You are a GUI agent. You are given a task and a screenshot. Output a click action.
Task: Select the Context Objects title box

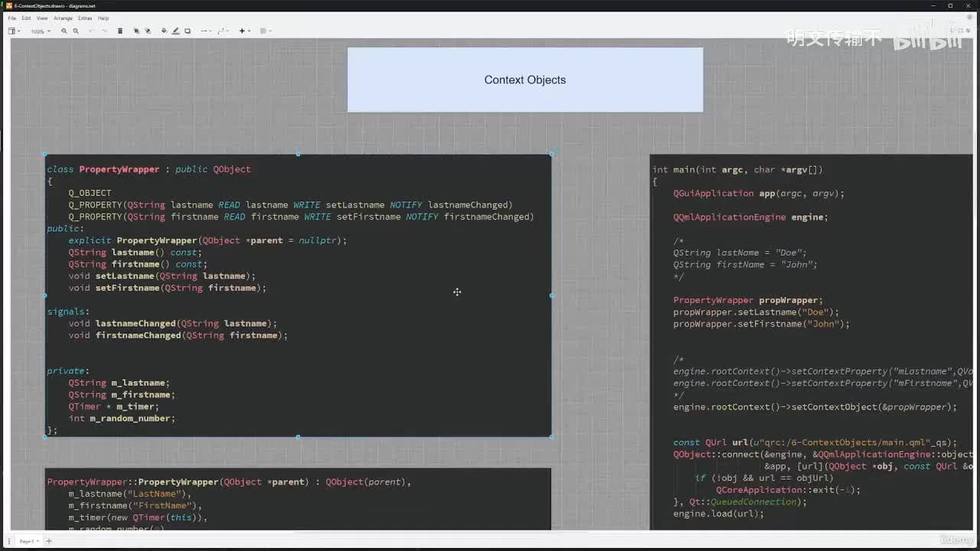pyautogui.click(x=525, y=80)
